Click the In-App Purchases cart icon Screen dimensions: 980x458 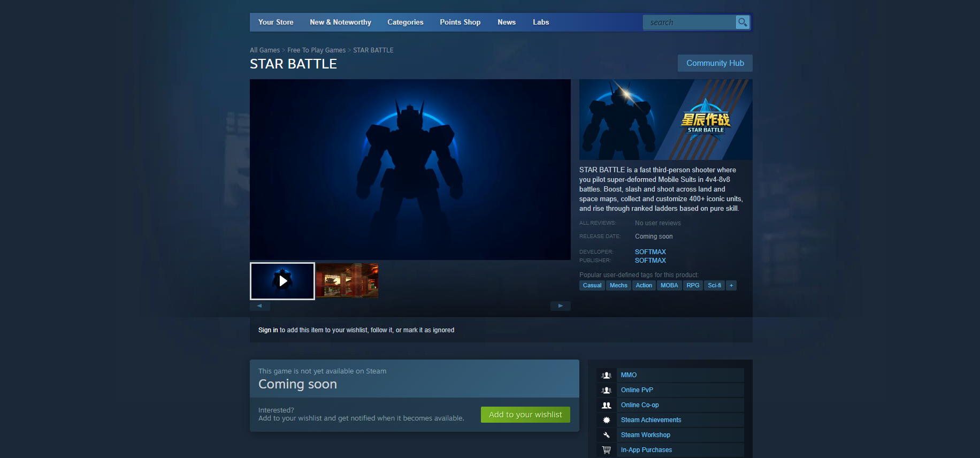point(606,450)
